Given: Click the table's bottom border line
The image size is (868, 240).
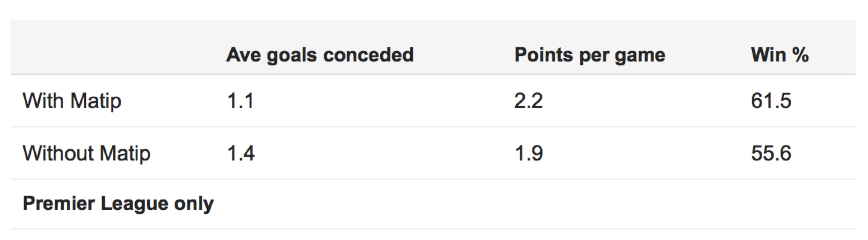Looking at the screenshot, I should click(433, 228).
